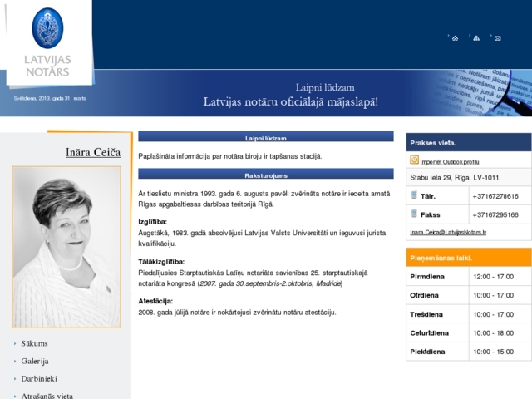Open the Galerija menu item

coord(35,361)
